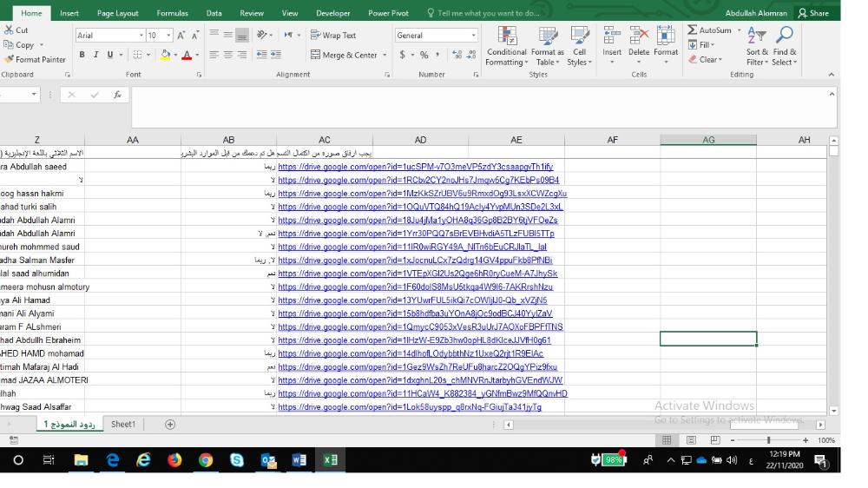Click the cell borders icon
This screenshot has height=488, width=868.
click(x=137, y=55)
